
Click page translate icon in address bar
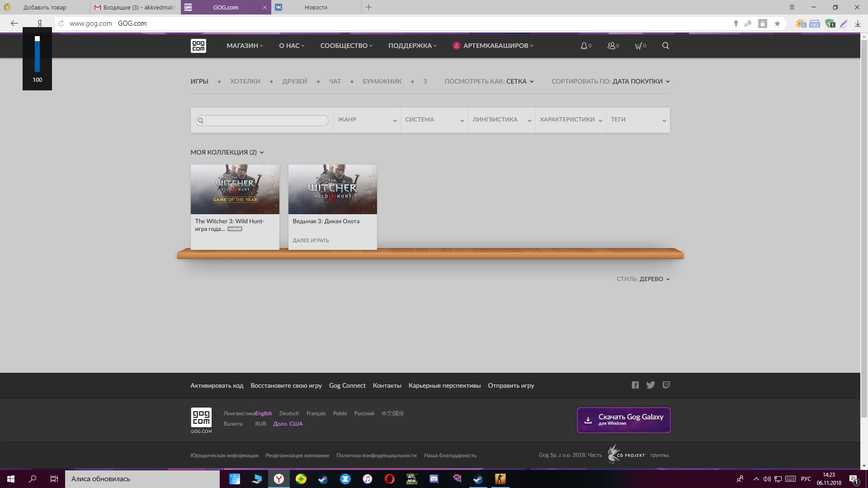(x=748, y=23)
